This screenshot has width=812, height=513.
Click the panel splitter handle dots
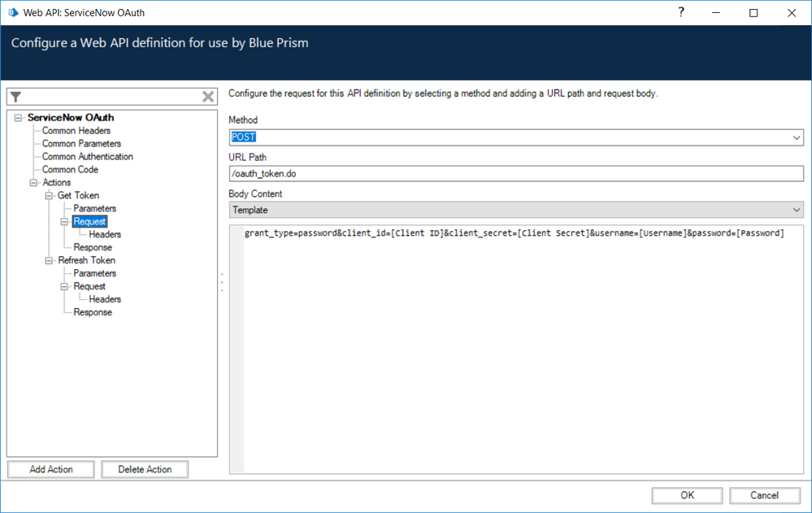[x=222, y=282]
